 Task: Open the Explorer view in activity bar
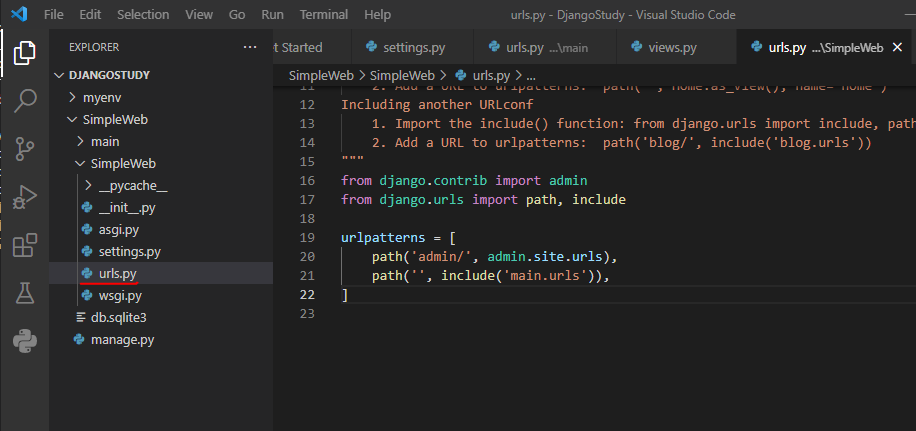point(25,52)
